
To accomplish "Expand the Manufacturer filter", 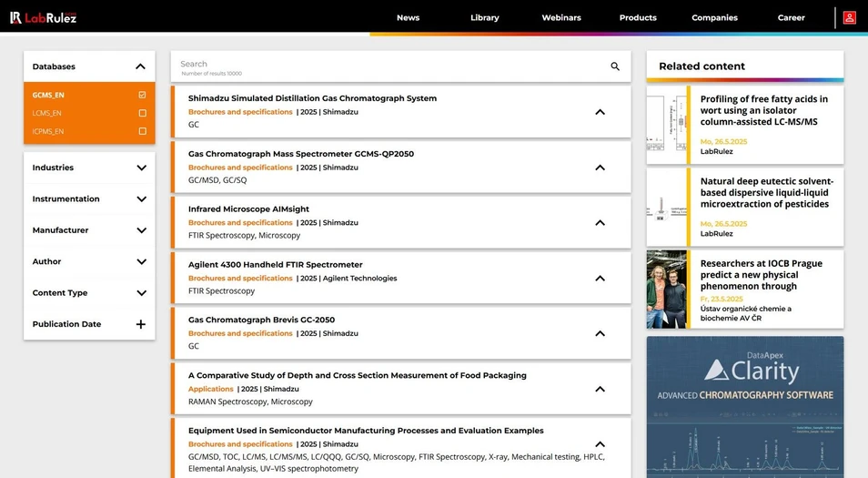I will (x=141, y=230).
